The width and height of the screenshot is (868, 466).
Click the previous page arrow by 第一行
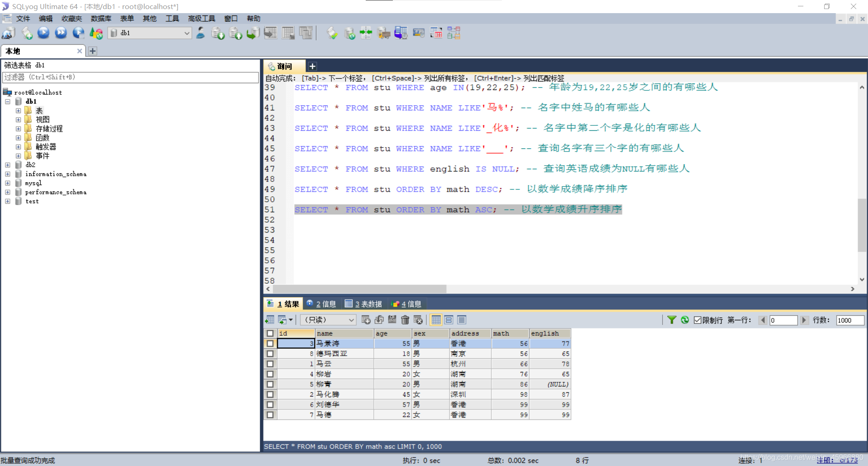pyautogui.click(x=763, y=320)
